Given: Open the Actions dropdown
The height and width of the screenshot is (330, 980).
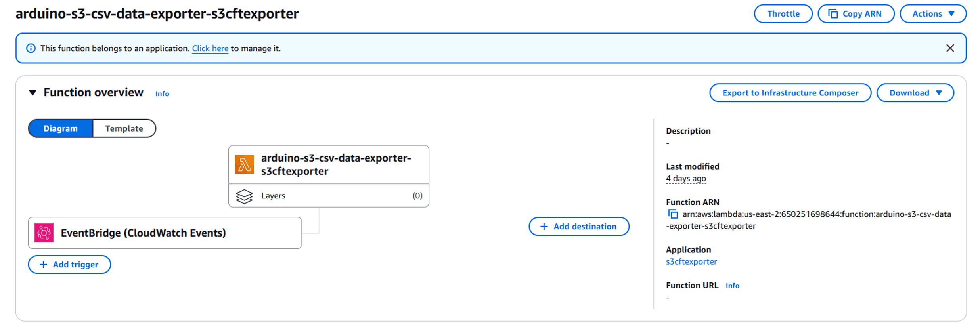Looking at the screenshot, I should 932,13.
